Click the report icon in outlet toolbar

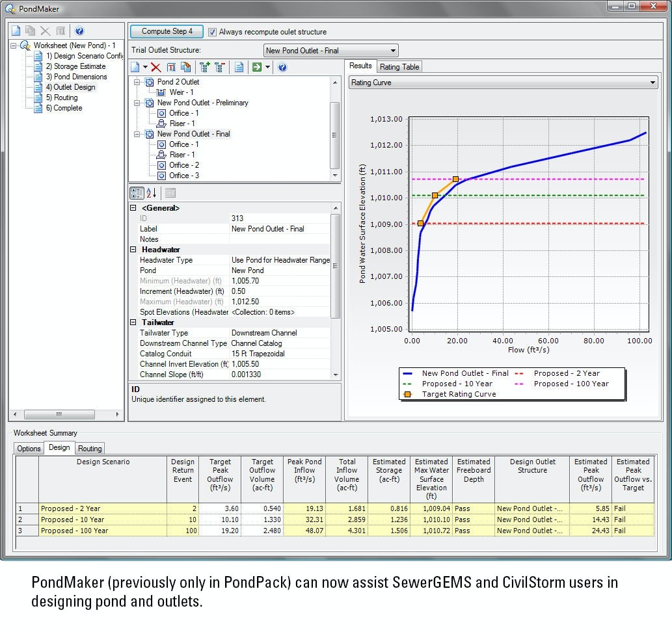(x=239, y=67)
